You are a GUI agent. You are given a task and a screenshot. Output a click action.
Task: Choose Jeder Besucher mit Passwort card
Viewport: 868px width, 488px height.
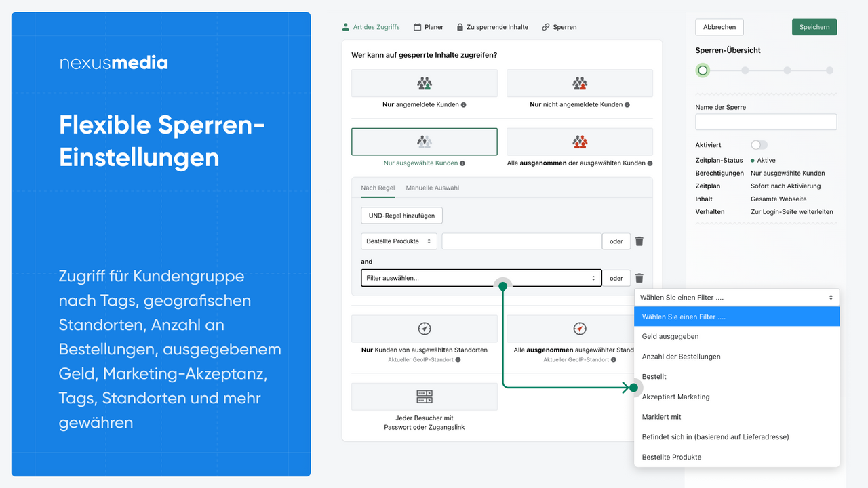click(425, 396)
